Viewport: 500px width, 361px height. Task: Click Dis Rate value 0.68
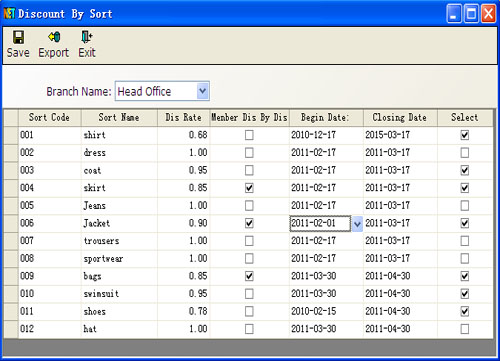(183, 135)
